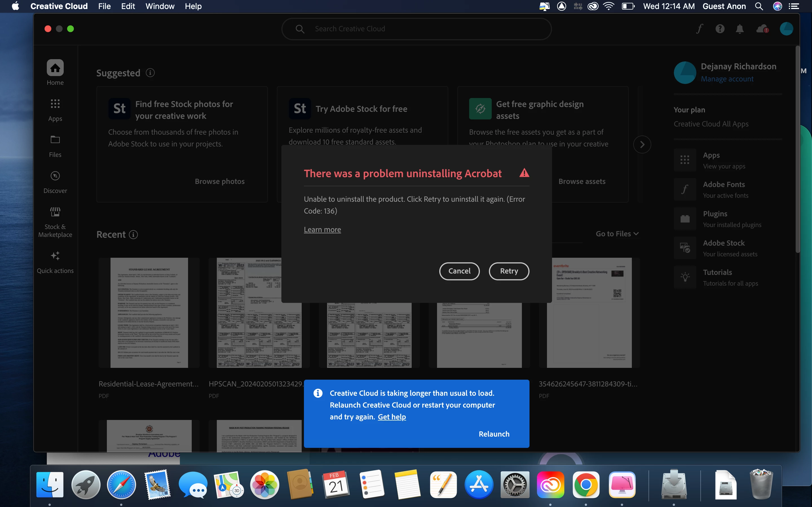Open the notifications bell
The width and height of the screenshot is (812, 507).
coord(740,29)
